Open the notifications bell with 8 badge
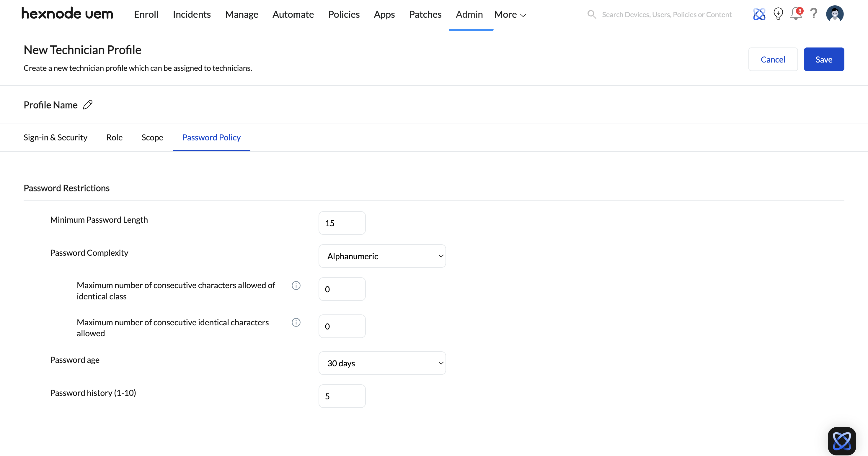 tap(796, 14)
